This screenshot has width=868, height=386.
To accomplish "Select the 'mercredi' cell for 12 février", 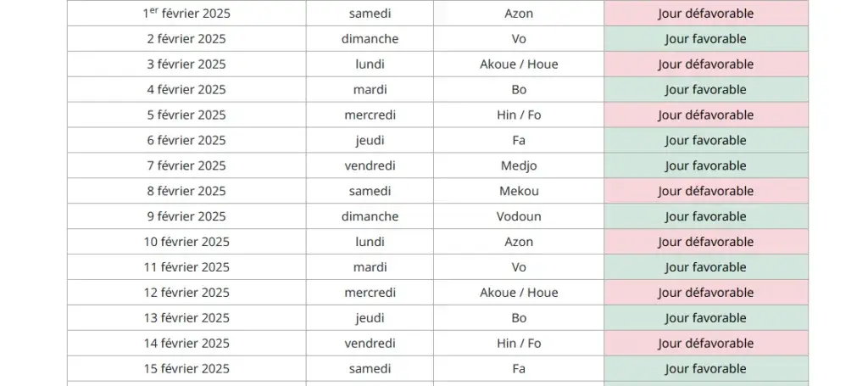I will pos(370,294).
